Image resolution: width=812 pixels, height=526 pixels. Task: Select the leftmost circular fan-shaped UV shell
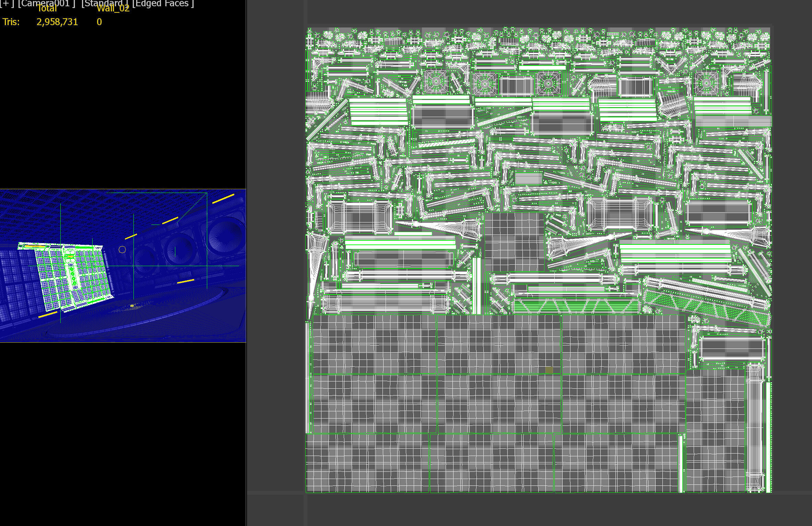[436, 81]
